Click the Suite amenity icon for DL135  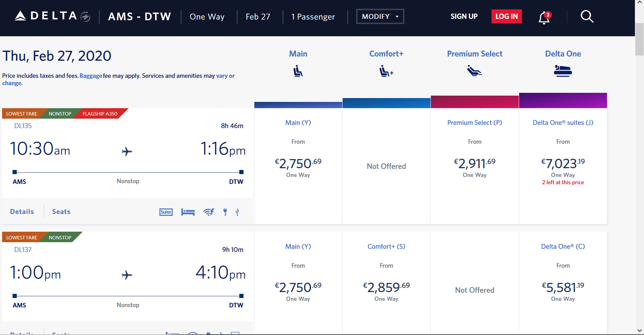[166, 212]
